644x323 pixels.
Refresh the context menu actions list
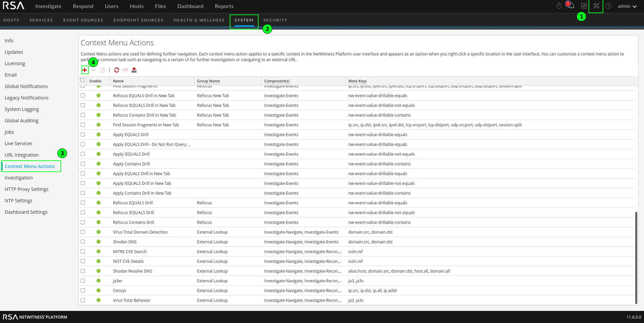117,70
